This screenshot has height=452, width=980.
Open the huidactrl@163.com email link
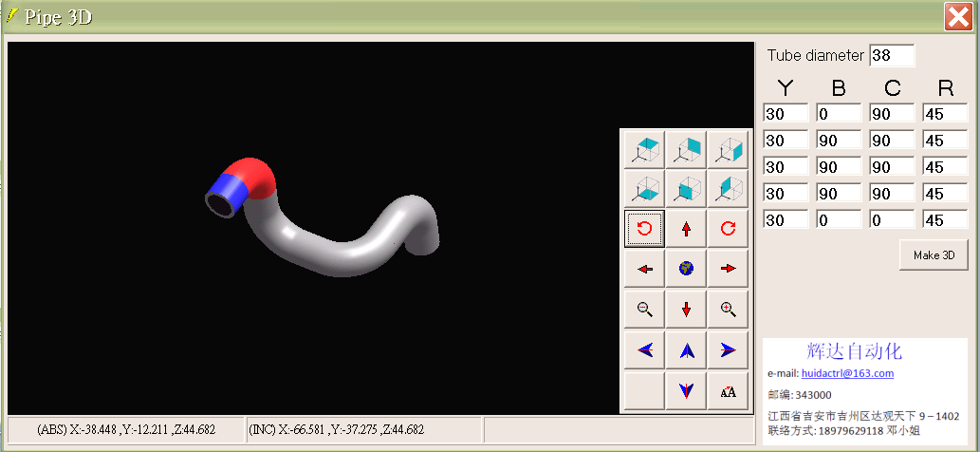tap(847, 373)
